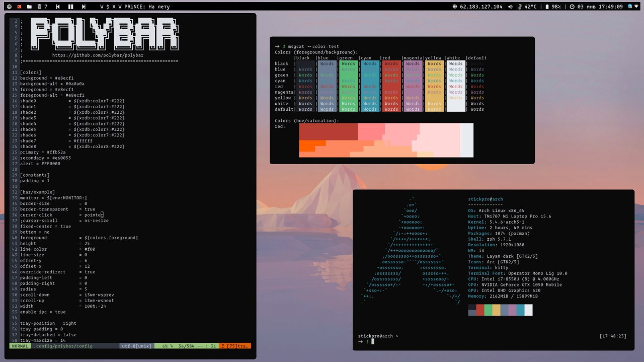
Task: Click the utf-8[unix] encoding indicator
Action: point(136,346)
